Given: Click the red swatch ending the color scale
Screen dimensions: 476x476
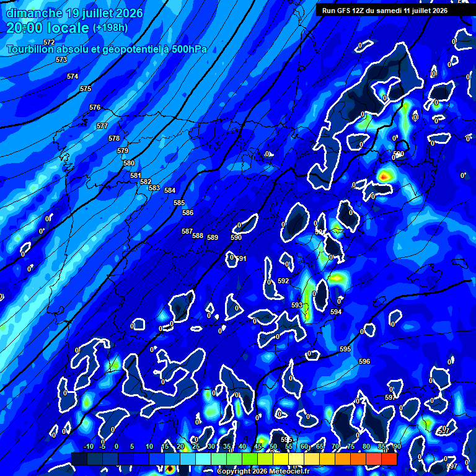Looking at the screenshot, I should coord(389,459).
